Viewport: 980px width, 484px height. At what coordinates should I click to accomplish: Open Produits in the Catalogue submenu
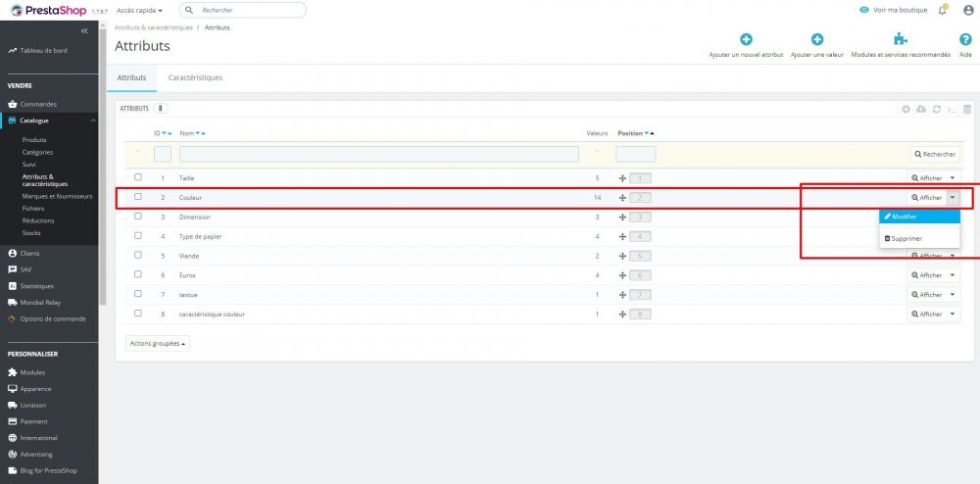(x=34, y=140)
